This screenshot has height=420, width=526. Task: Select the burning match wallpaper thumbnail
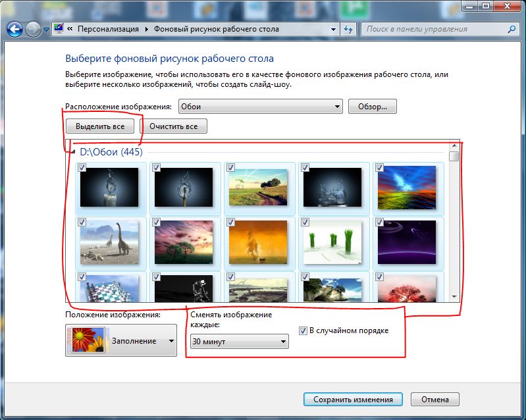184,187
